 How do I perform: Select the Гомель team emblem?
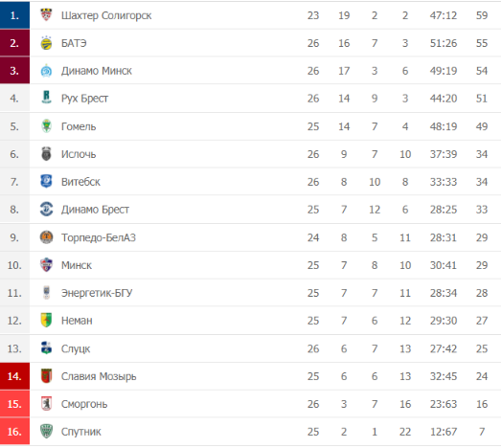pos(46,125)
